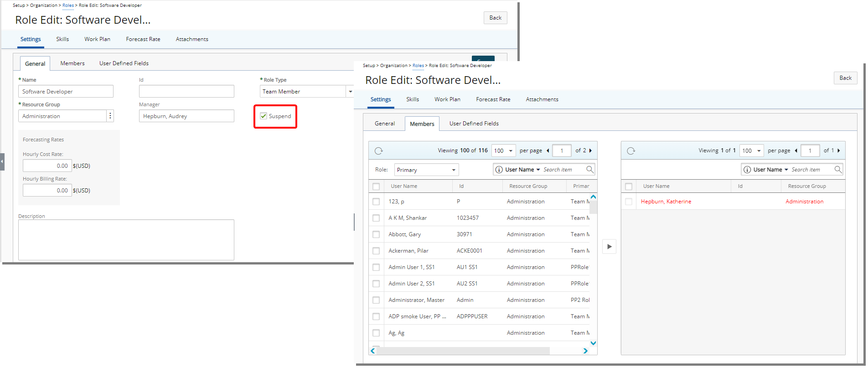Follow the Roles breadcrumb link on right window

(x=418, y=66)
